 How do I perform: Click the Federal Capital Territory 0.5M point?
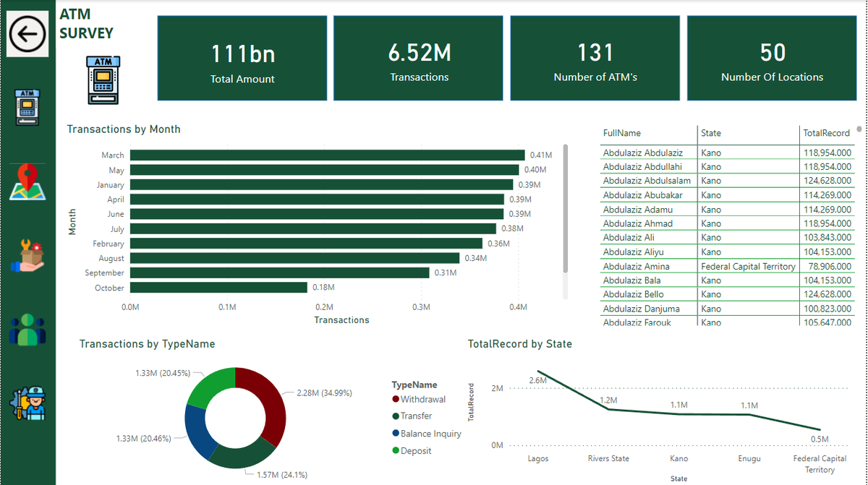pos(820,430)
